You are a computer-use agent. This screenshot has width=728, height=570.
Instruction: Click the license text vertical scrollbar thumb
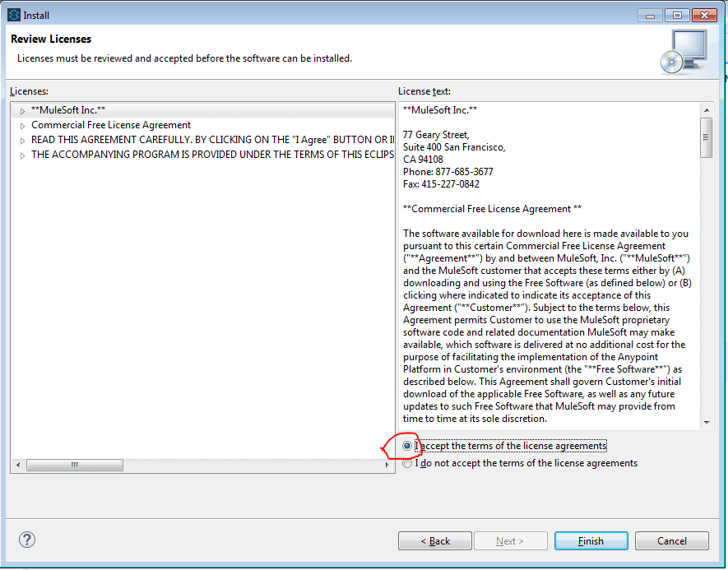point(706,137)
